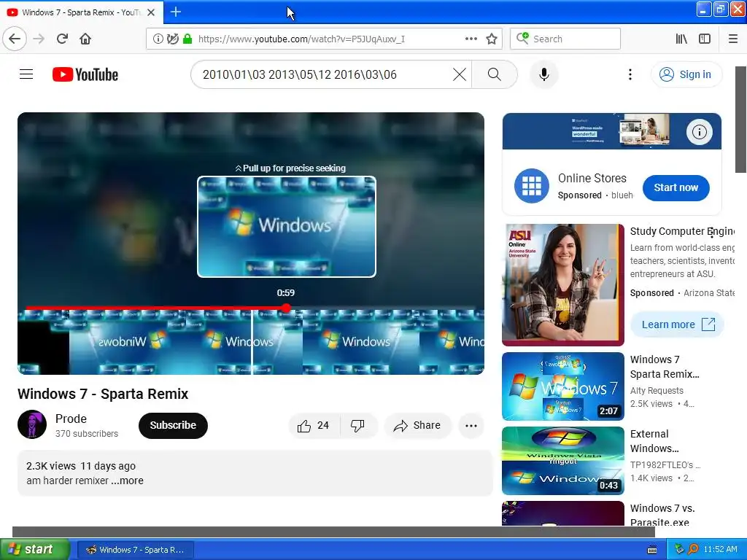
Task: Click the browser forward arrow
Action: click(x=39, y=39)
